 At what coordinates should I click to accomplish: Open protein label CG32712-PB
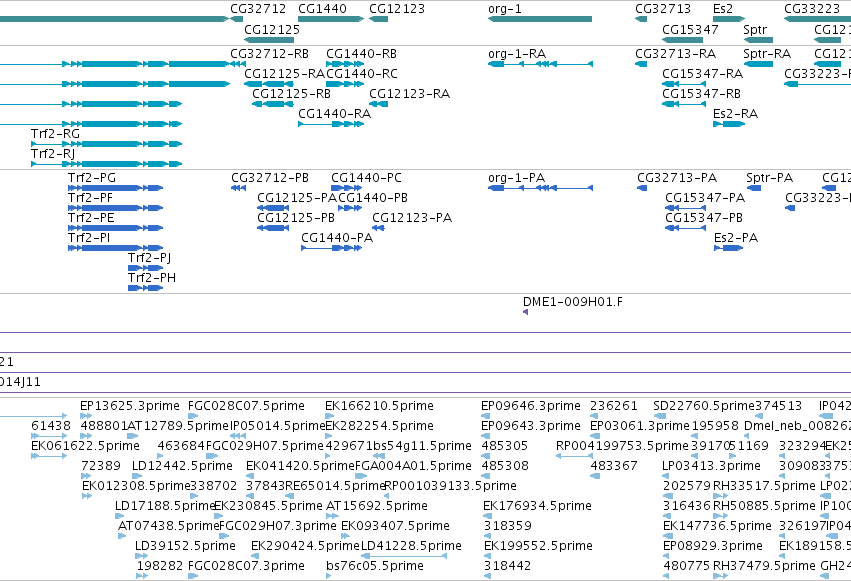click(x=270, y=177)
